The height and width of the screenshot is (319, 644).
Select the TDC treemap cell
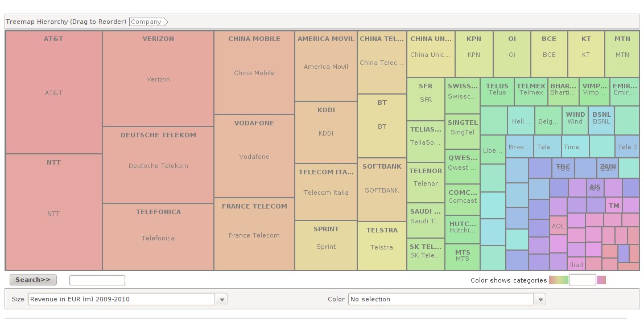(563, 167)
